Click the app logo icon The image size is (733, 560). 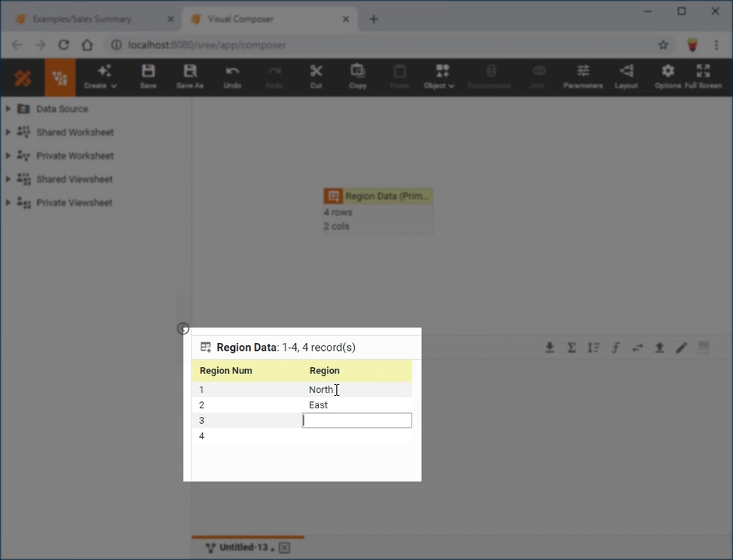pos(23,78)
